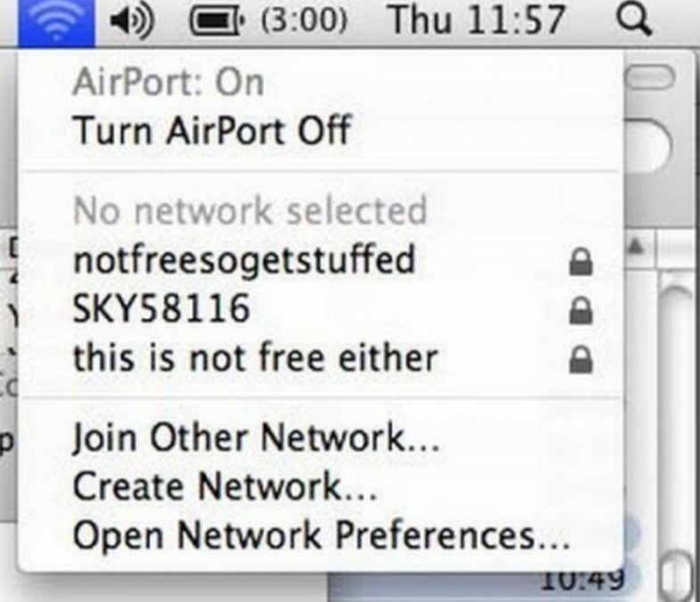Click the rounded pill button at top right
This screenshot has height=602, width=700.
[650, 77]
